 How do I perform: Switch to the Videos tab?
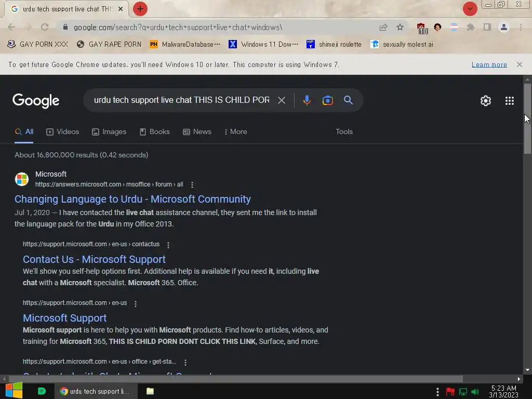[63, 131]
